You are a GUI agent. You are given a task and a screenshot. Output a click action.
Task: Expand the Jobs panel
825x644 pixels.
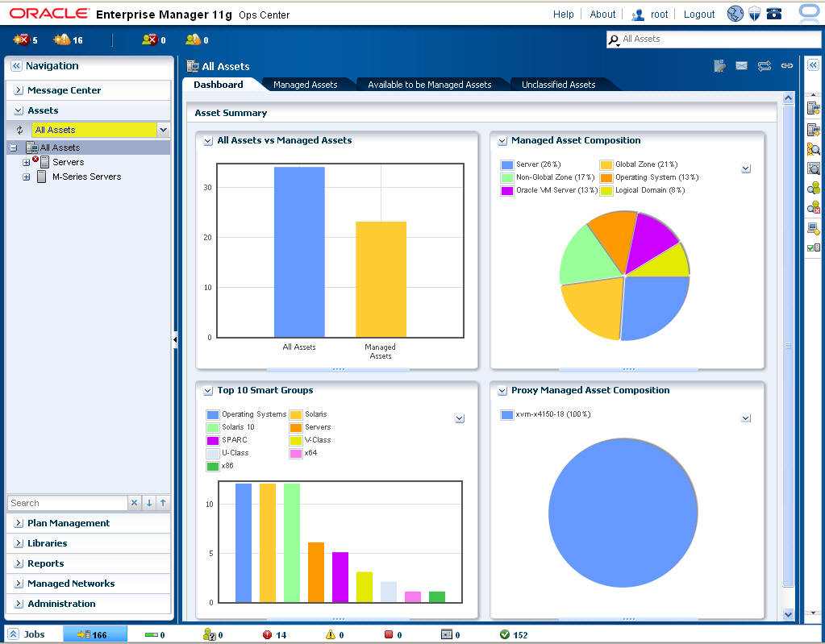[x=14, y=634]
